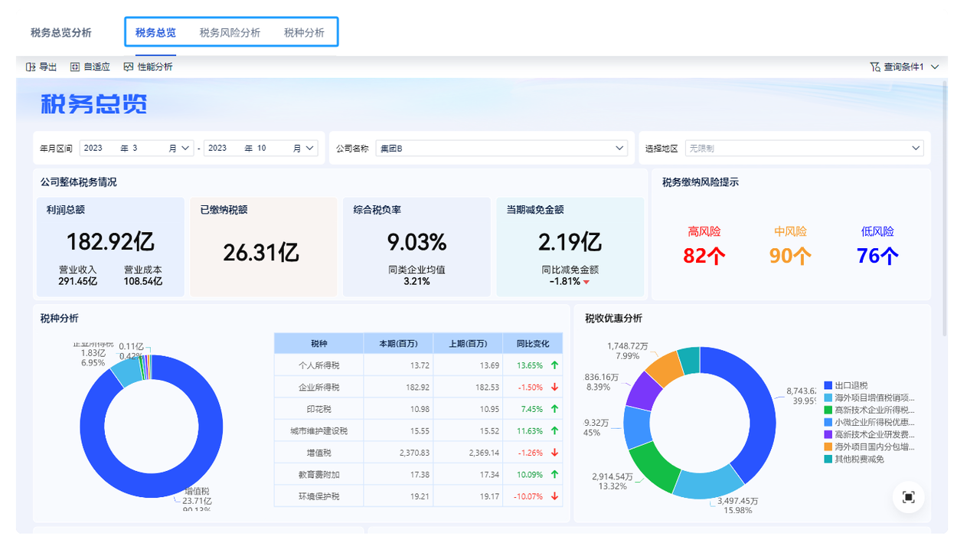
Task: Expand the 公司名称 company dropdown showing 集团B
Action: [620, 148]
